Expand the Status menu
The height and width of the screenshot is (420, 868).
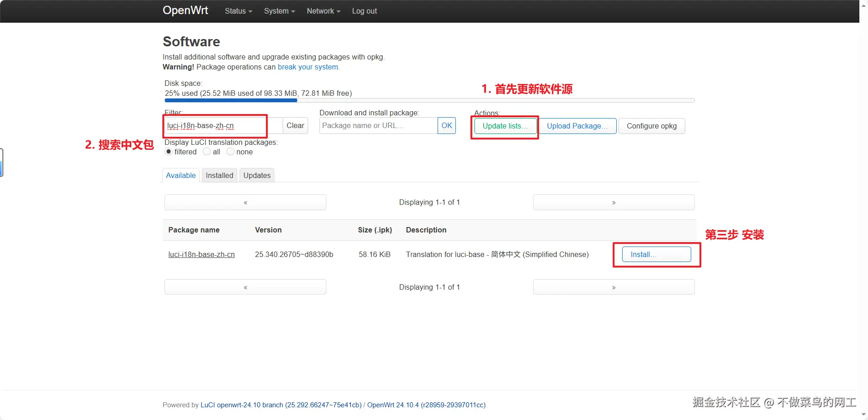coord(238,11)
